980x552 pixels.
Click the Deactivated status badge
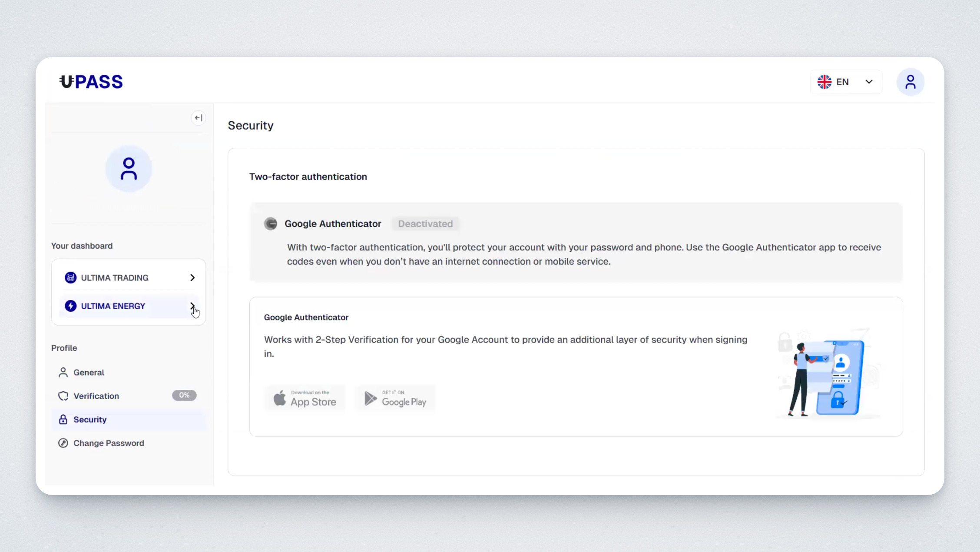tap(425, 224)
